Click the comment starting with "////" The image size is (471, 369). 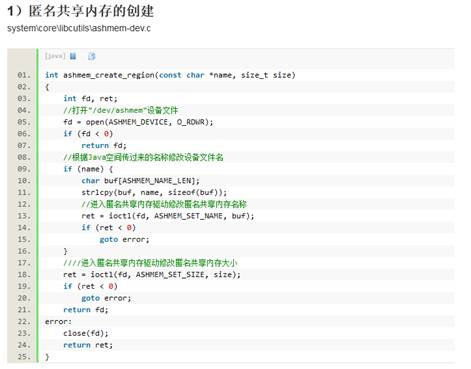coord(150,263)
